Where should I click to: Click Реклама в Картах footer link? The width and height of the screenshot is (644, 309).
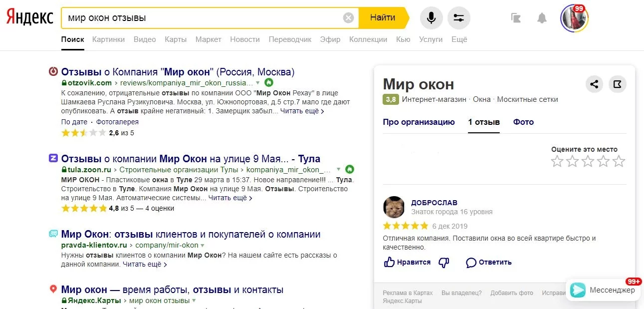pyautogui.click(x=408, y=293)
